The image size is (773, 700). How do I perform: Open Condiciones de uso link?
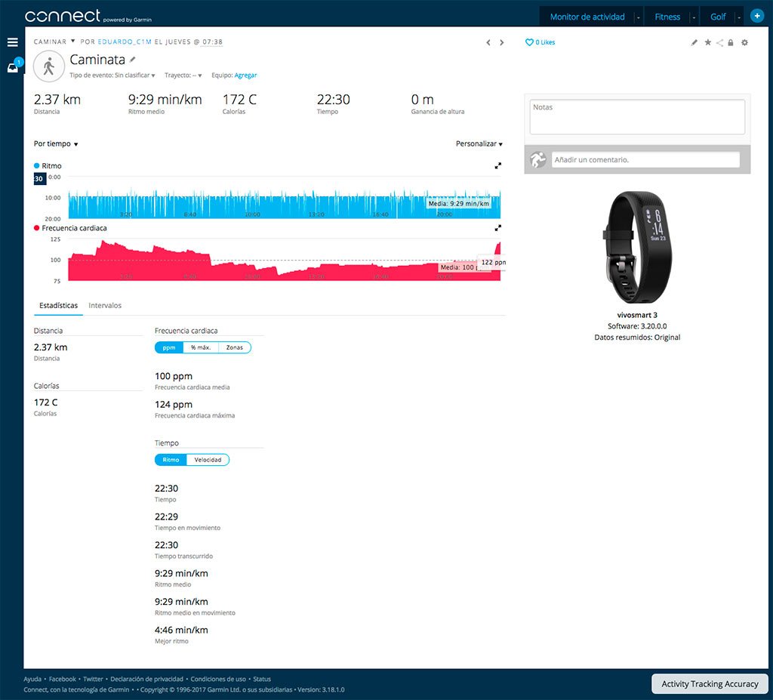218,680
